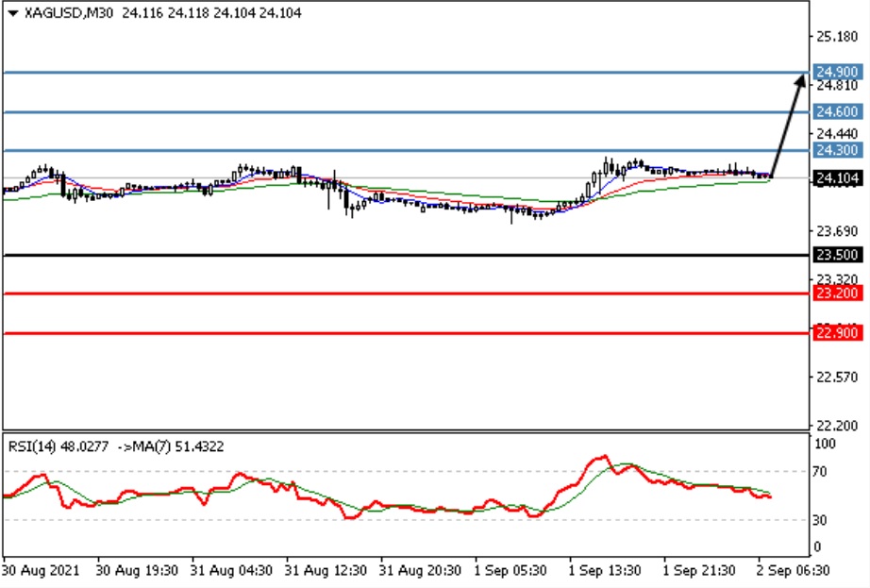870x588 pixels.
Task: Click the XAGUSD,M30 chart title
Action: (x=69, y=13)
